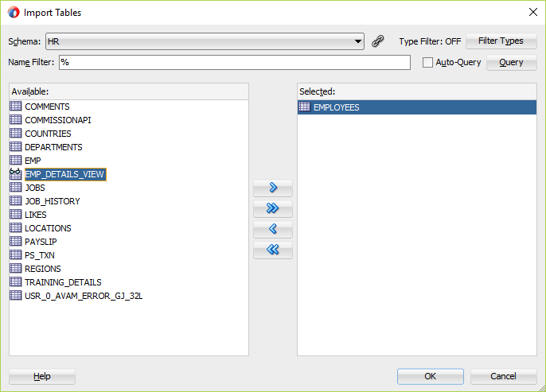Click the table icon beside LIKES

click(15, 214)
